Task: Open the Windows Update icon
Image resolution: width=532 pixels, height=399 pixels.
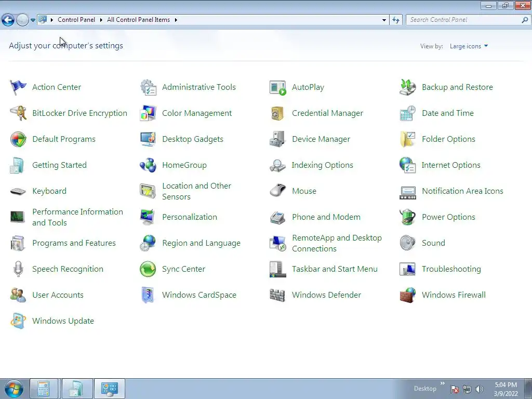Action: click(x=18, y=321)
